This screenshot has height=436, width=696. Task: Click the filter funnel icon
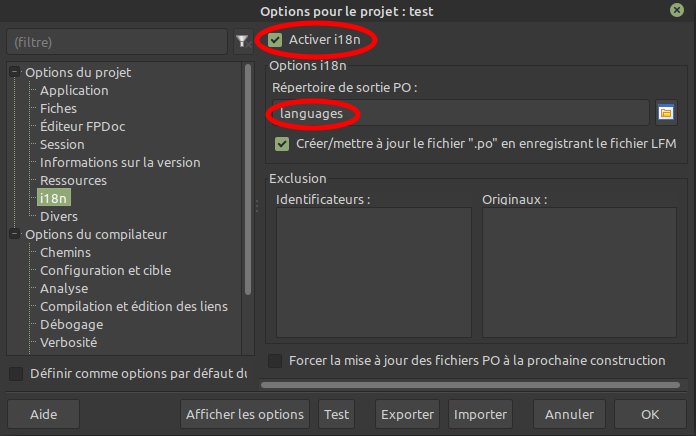click(x=242, y=42)
